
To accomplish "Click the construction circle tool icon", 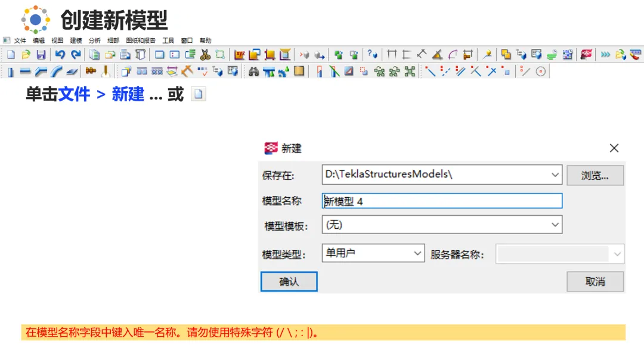I will coord(540,72).
